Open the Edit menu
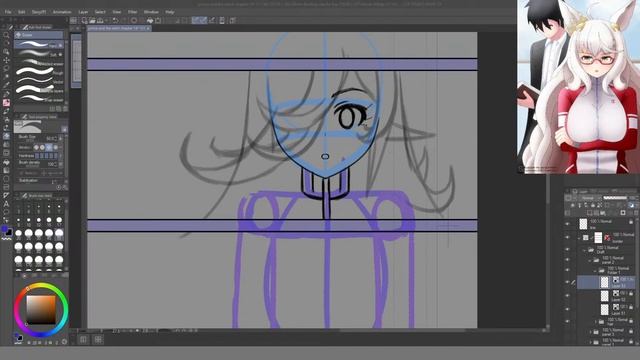Viewport: 640px width, 360px height. (21, 12)
